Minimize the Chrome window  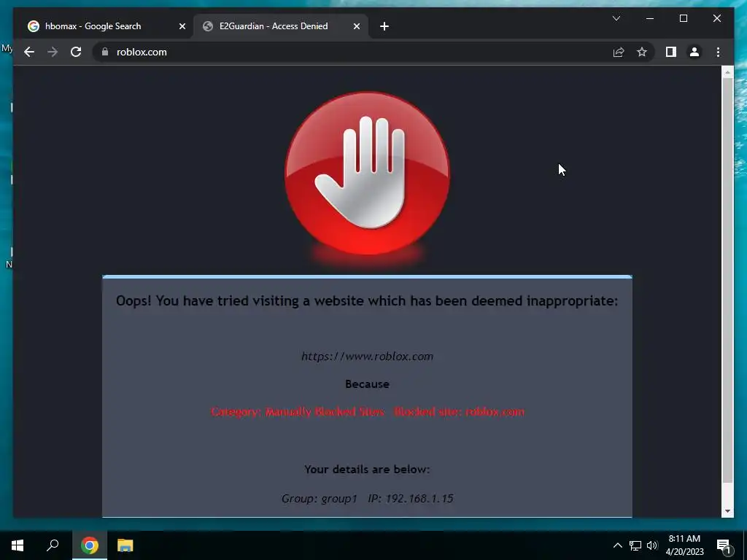650,18
